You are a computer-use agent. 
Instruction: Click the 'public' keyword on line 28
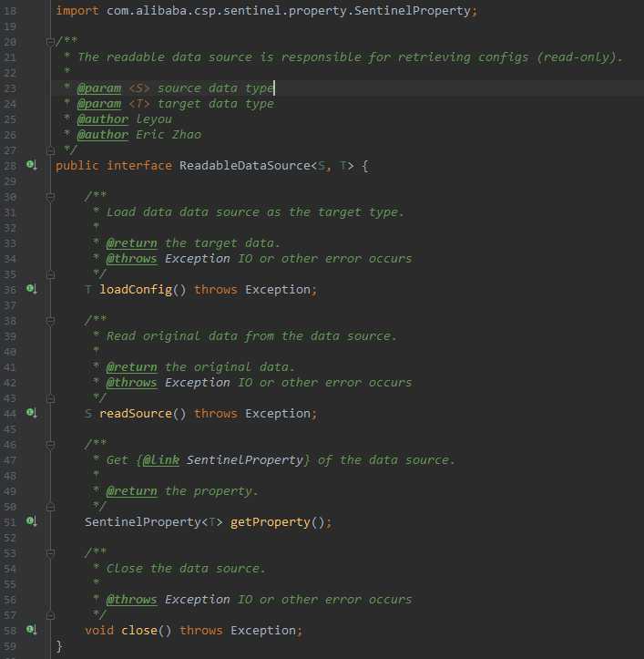click(x=77, y=166)
